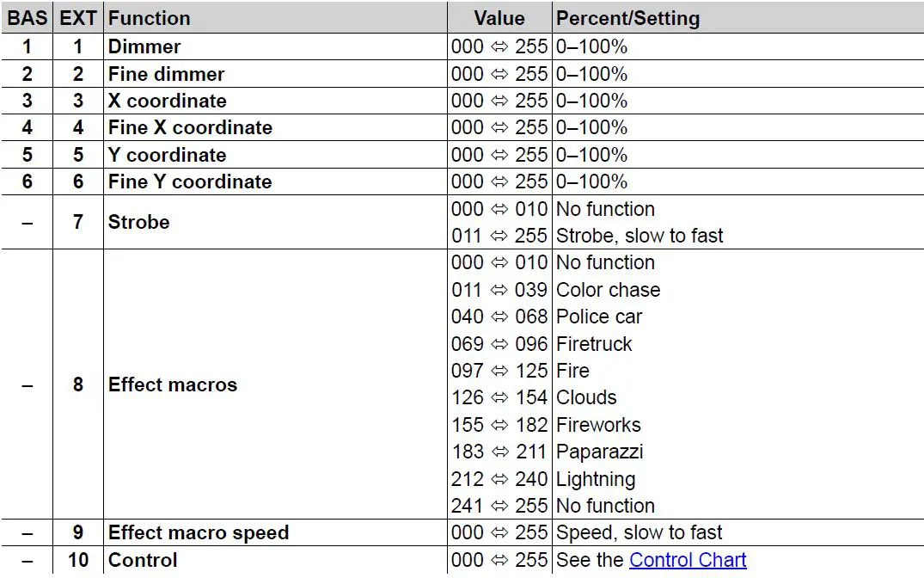This screenshot has height=578, width=924.
Task: Click the Paparazzi setting text
Action: [599, 452]
